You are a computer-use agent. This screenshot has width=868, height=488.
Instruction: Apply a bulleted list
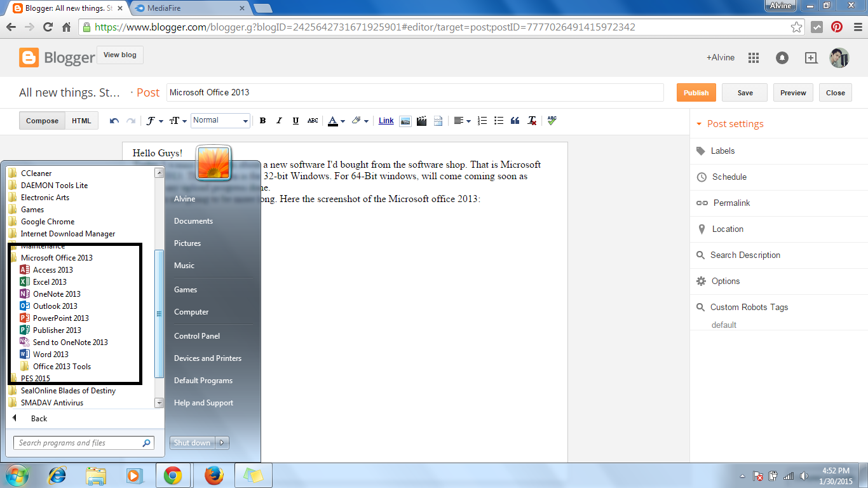(x=499, y=121)
